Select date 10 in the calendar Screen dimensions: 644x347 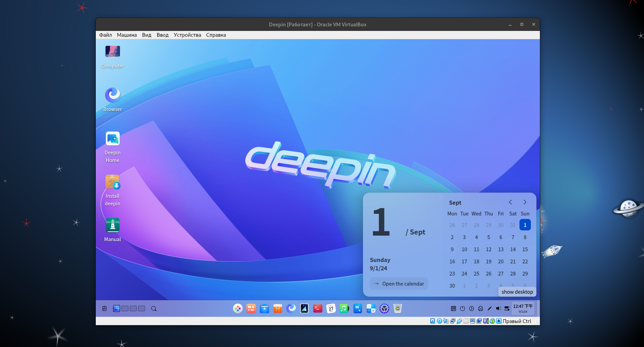[464, 249]
